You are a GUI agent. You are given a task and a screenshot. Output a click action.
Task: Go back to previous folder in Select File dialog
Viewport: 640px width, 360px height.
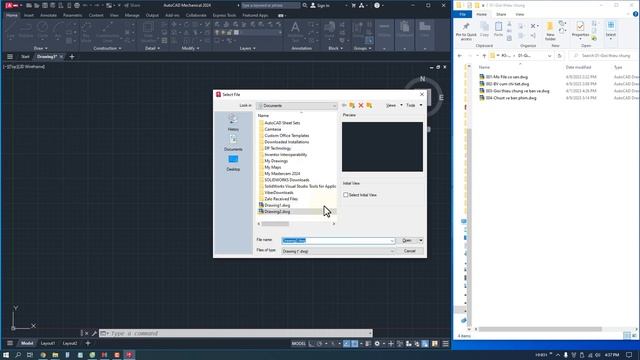tap(344, 105)
